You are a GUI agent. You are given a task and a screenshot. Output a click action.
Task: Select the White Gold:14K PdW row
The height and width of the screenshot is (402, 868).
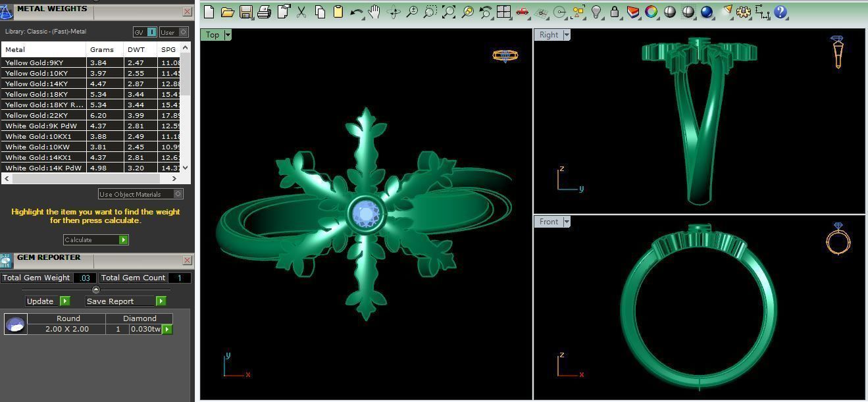(91, 168)
